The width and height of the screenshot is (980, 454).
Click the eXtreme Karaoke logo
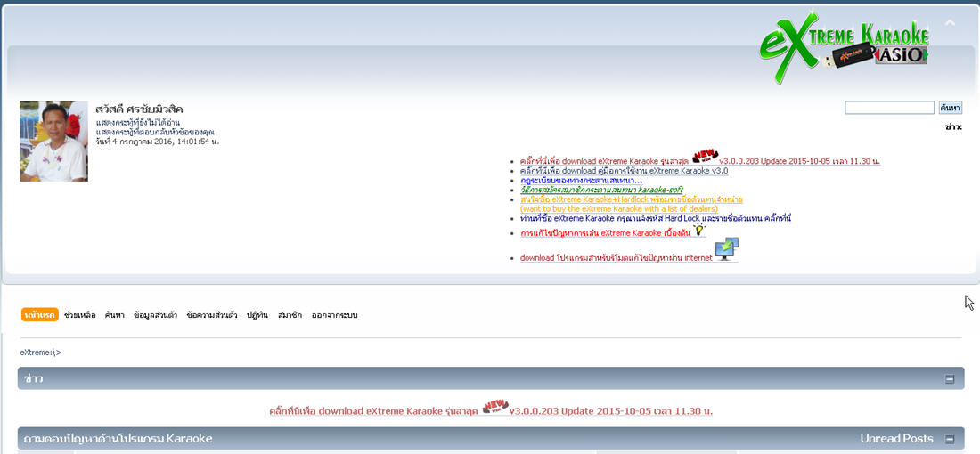click(844, 47)
